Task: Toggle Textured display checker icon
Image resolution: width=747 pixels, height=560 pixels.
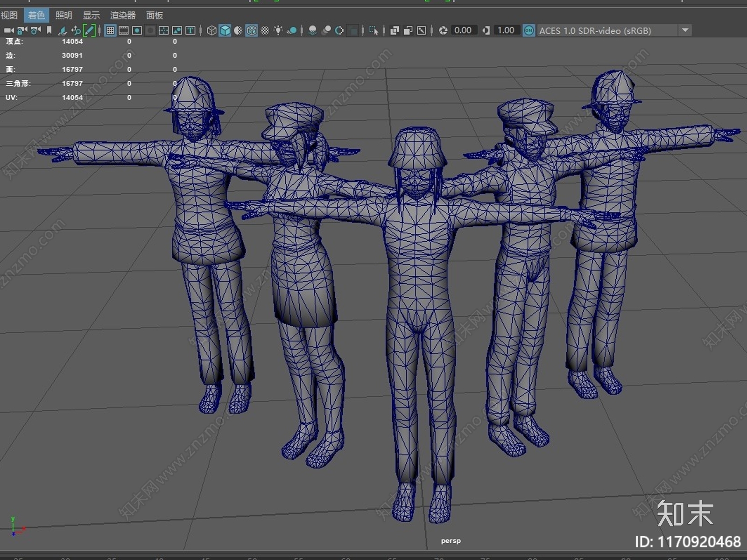Action: pyautogui.click(x=265, y=30)
